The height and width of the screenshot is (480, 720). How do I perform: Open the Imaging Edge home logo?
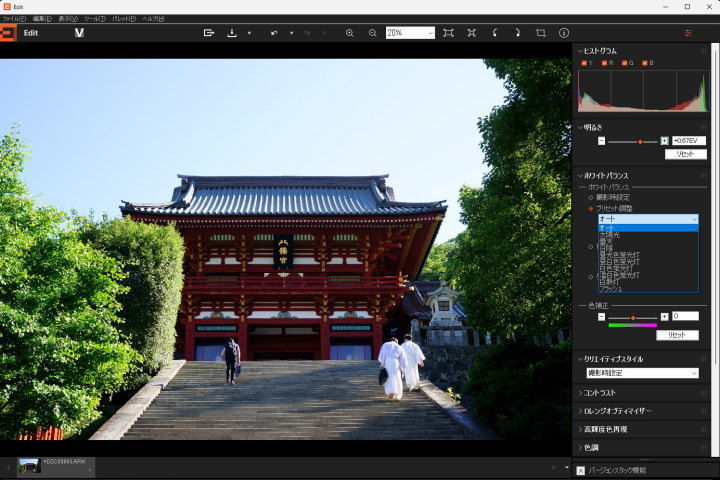pyautogui.click(x=8, y=33)
